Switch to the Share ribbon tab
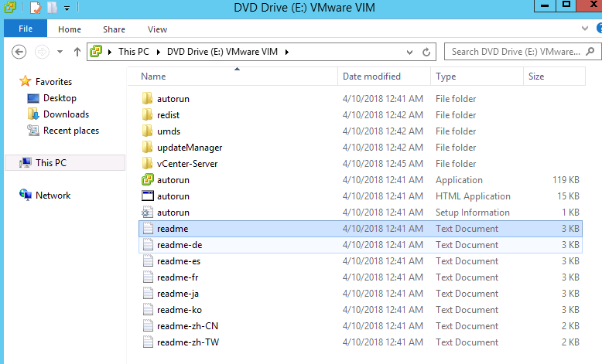 click(x=114, y=29)
